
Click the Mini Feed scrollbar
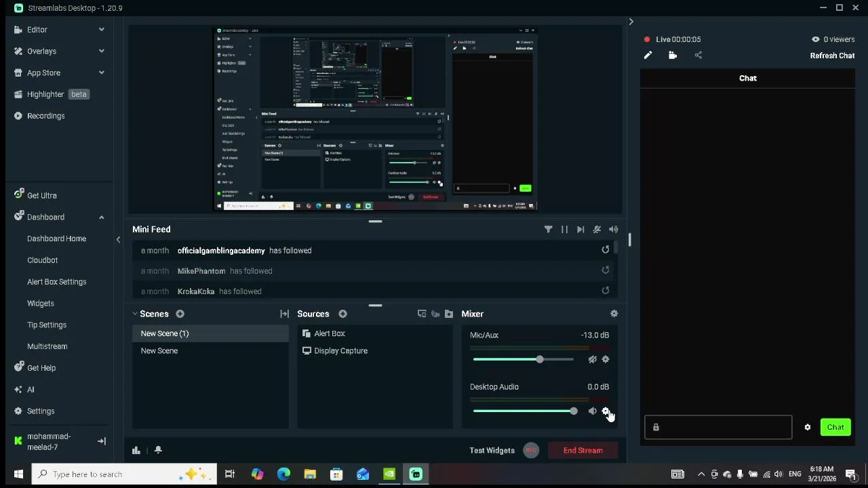point(616,247)
